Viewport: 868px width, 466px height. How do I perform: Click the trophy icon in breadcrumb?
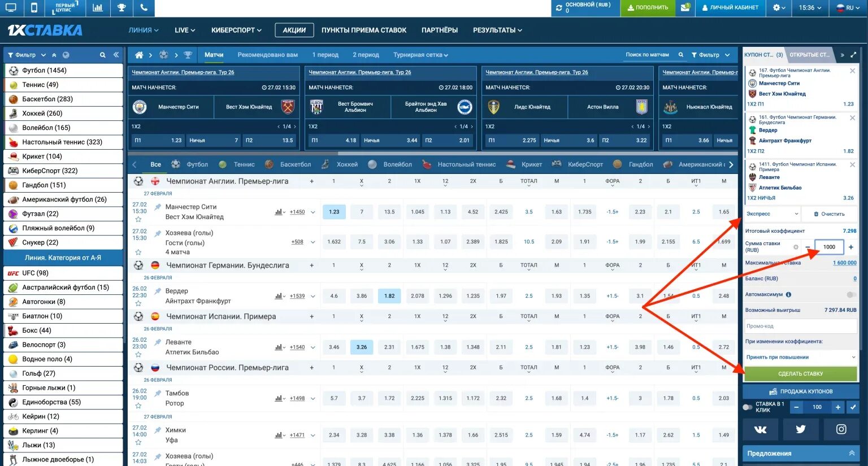tap(188, 55)
